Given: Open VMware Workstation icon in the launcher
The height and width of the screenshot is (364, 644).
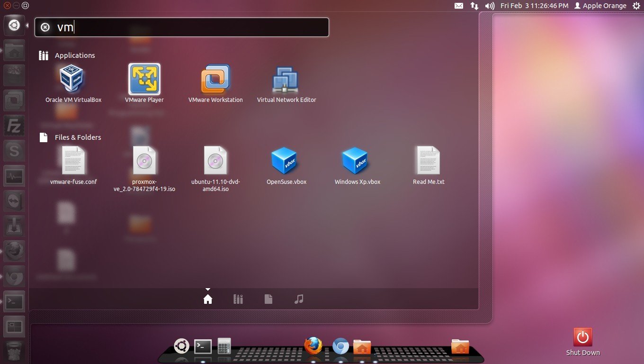Looking at the screenshot, I should [14, 100].
